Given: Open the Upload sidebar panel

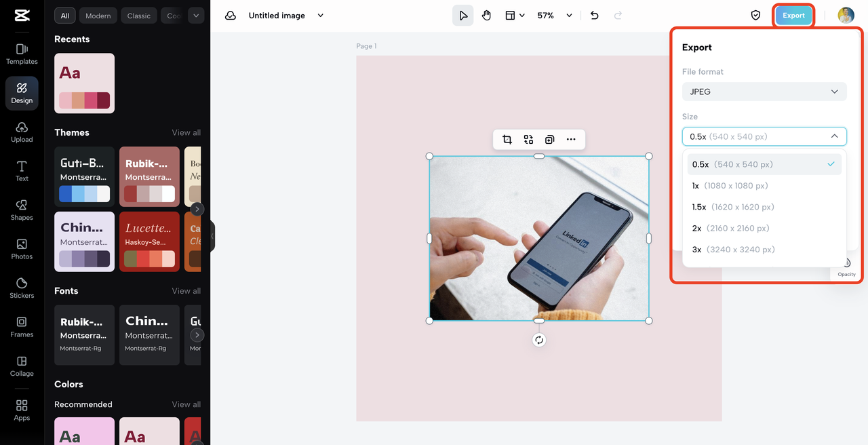Looking at the screenshot, I should (x=22, y=132).
